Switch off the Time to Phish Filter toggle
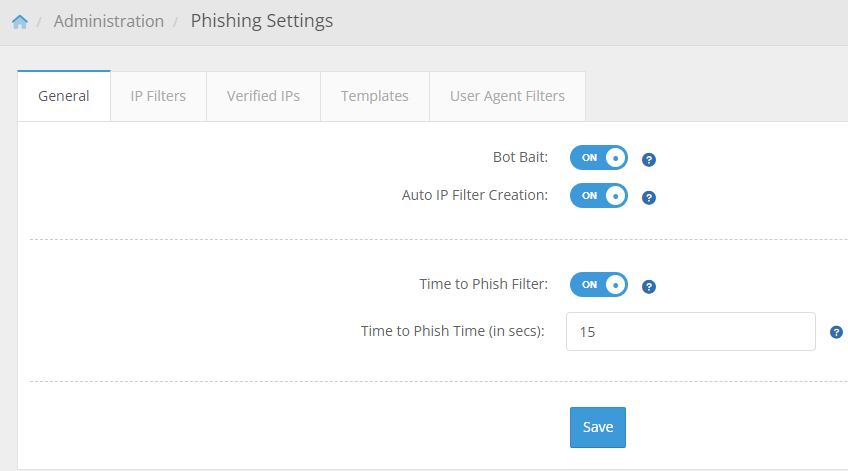The height and width of the screenshot is (471, 848). coord(599,284)
